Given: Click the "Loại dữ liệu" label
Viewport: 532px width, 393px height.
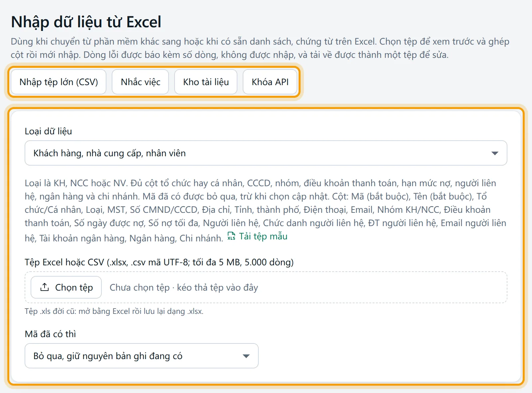Looking at the screenshot, I should (x=48, y=131).
